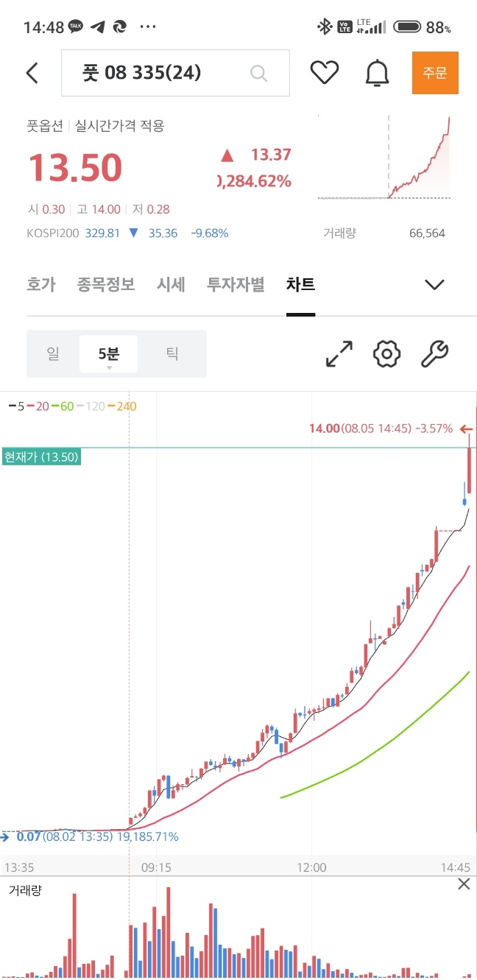Open price alerts via the bell icon
477x980 pixels.
point(377,72)
